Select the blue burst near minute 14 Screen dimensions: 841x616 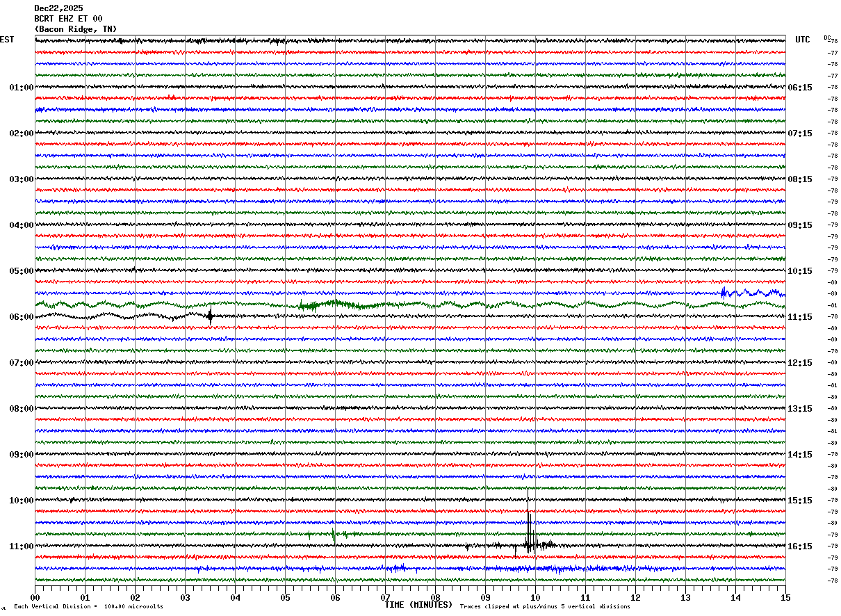tap(724, 292)
